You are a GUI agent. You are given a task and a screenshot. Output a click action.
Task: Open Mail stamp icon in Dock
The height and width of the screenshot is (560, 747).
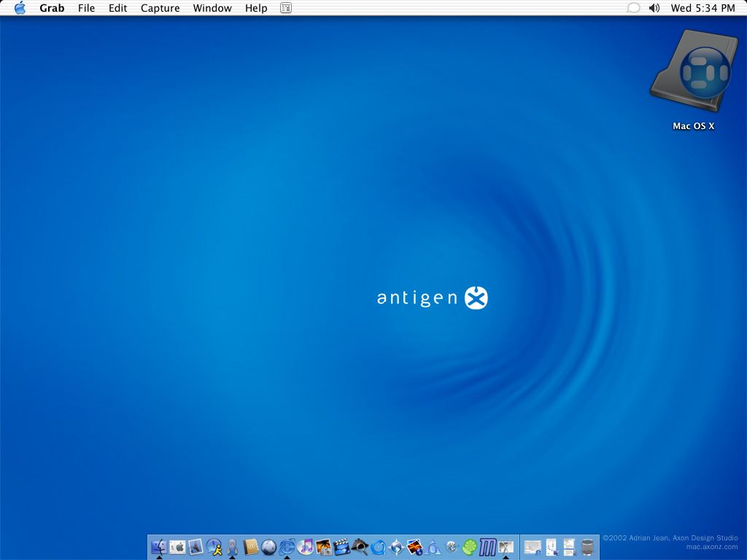pyautogui.click(x=196, y=547)
